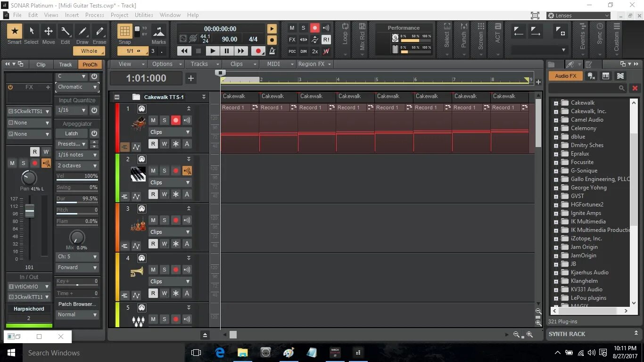Click the SYNTH RACK header
Image resolution: width=644 pixels, height=362 pixels.
point(567,334)
